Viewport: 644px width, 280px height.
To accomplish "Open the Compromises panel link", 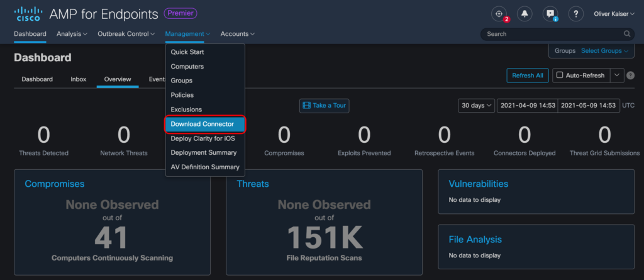I will 55,184.
